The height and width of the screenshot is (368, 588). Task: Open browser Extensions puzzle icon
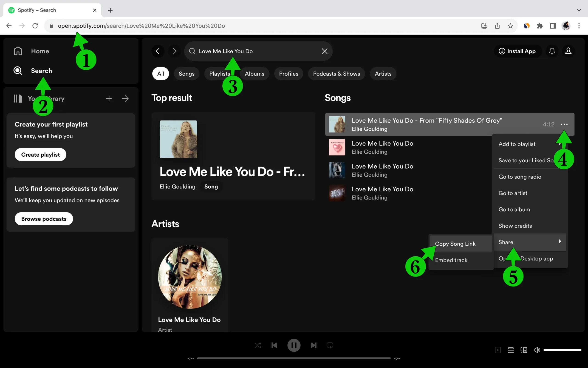point(540,26)
